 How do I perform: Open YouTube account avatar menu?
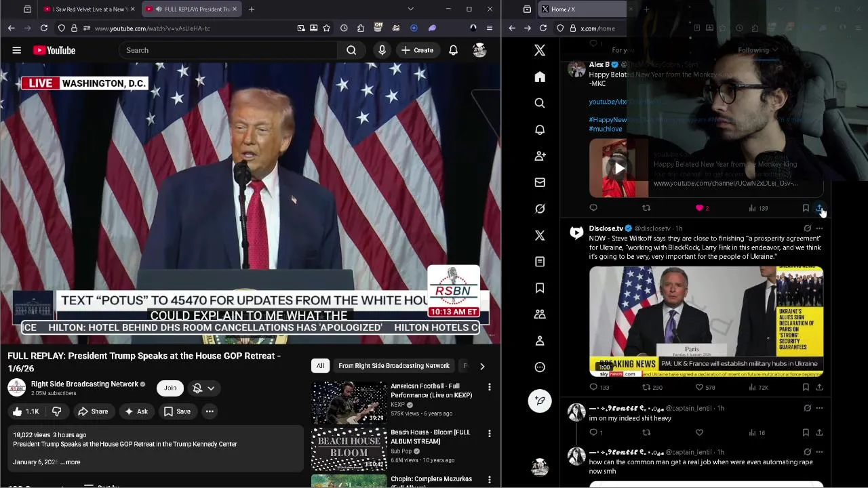[x=479, y=50]
